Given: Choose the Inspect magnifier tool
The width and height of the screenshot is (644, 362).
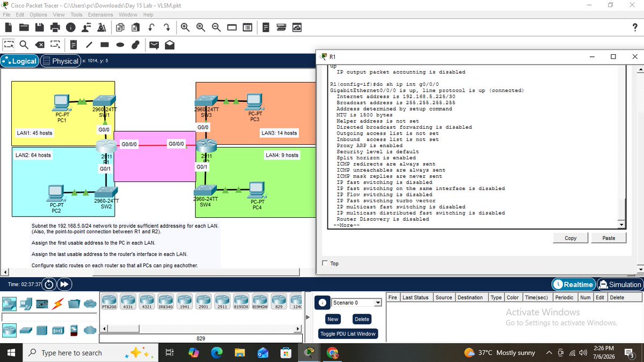Looking at the screenshot, I should click(25, 45).
